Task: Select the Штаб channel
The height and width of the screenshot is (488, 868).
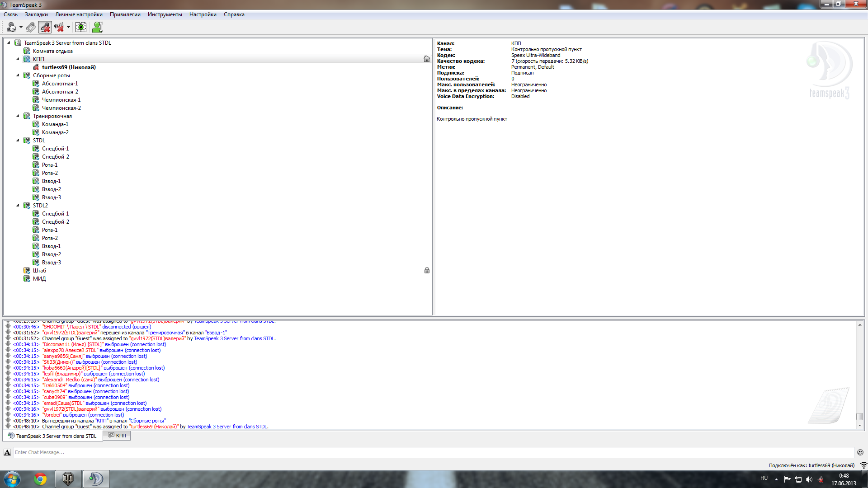Action: 39,271
